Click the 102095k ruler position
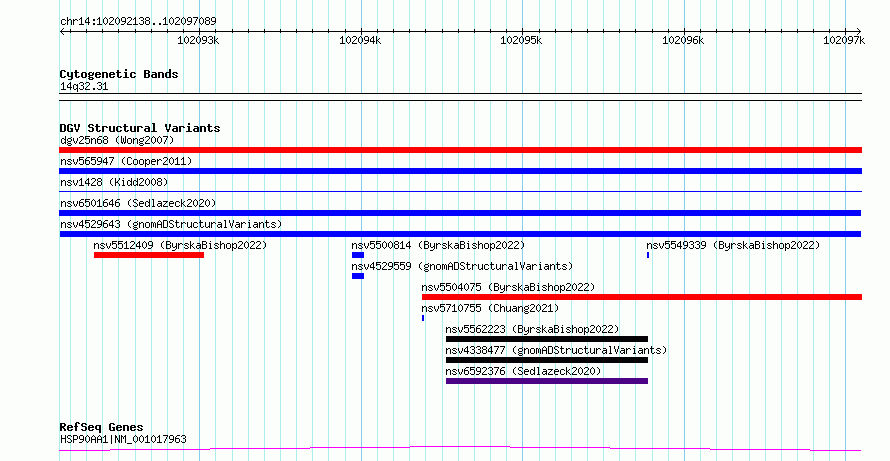890x461 pixels. tap(521, 40)
